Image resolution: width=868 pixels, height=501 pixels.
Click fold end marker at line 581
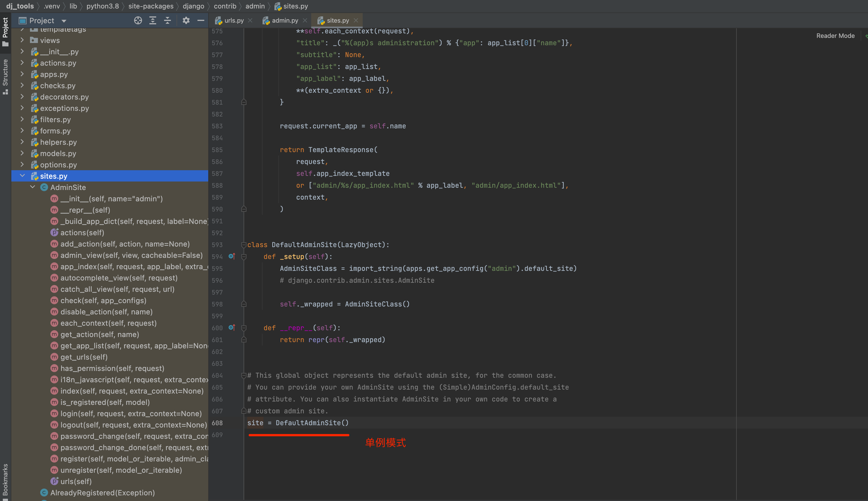point(244,102)
